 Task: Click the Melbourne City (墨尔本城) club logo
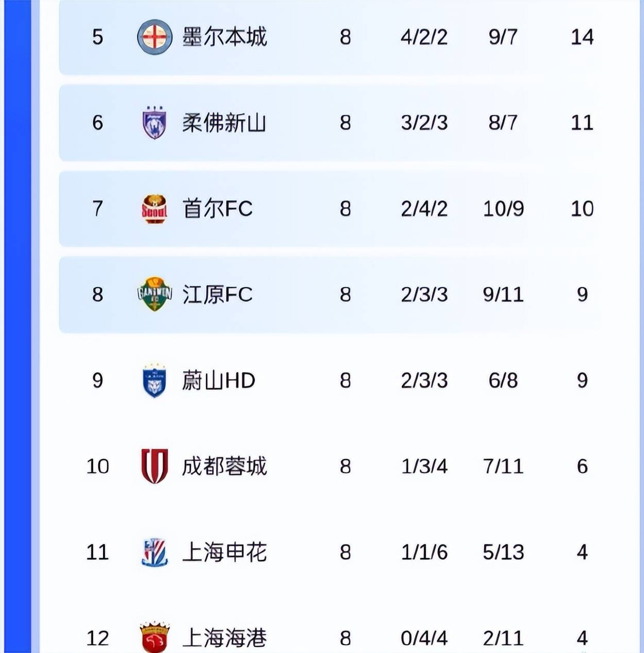(154, 37)
